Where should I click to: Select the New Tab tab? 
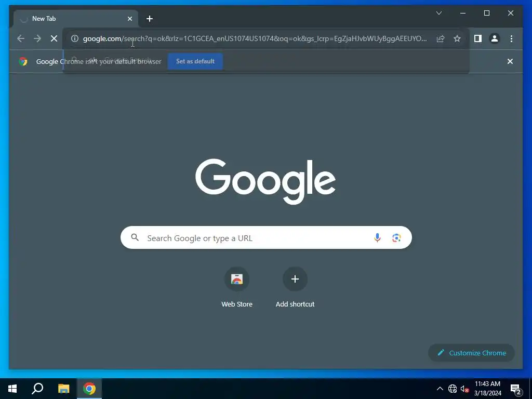tap(76, 19)
